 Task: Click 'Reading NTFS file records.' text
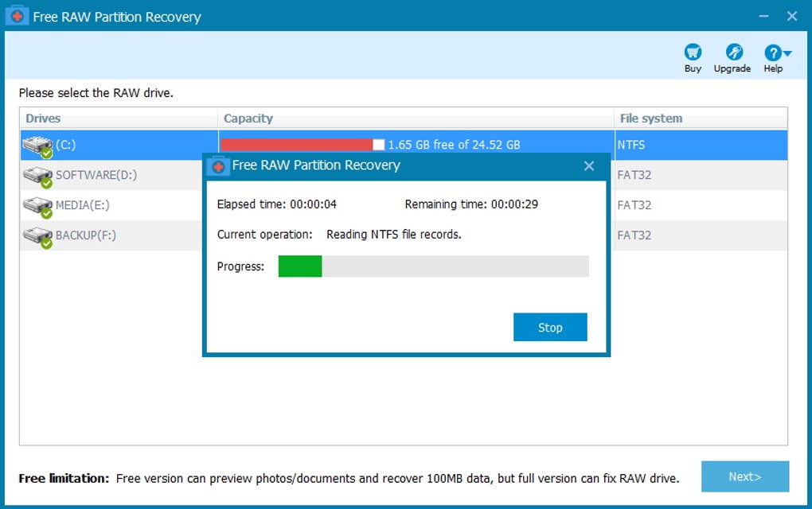(x=393, y=235)
